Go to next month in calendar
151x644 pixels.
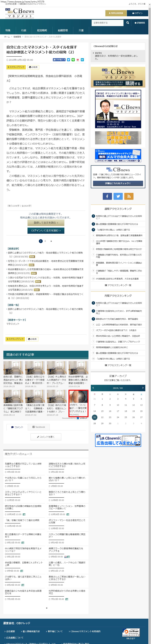[x=143, y=388]
